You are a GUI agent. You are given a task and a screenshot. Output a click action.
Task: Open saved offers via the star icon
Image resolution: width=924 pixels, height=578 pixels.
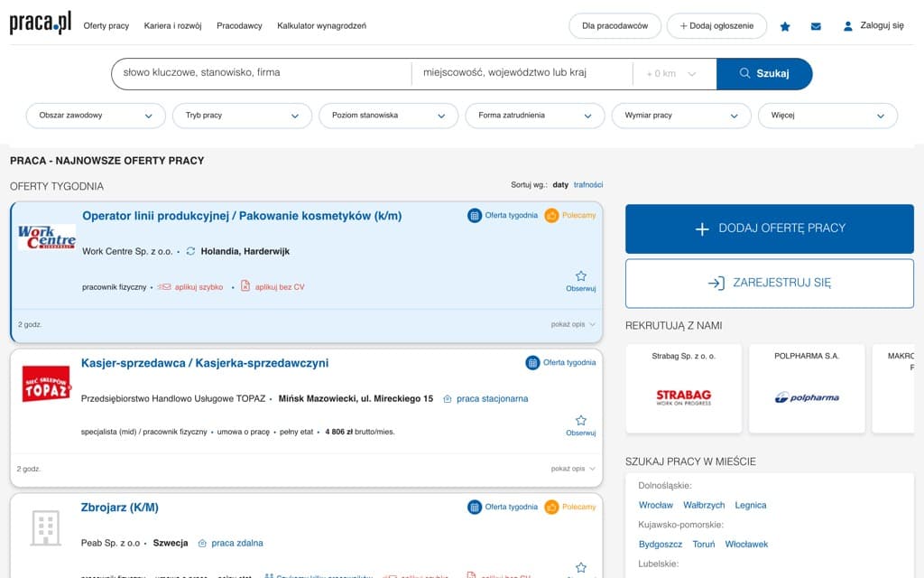[x=784, y=26]
